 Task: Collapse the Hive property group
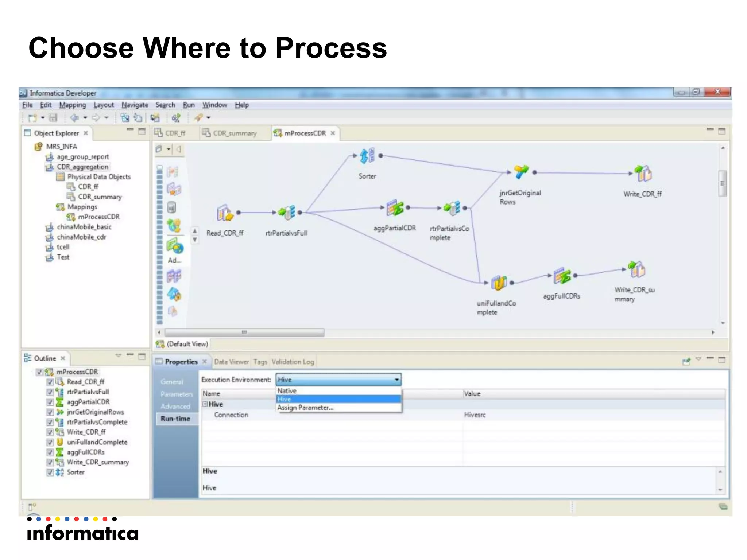pos(205,404)
